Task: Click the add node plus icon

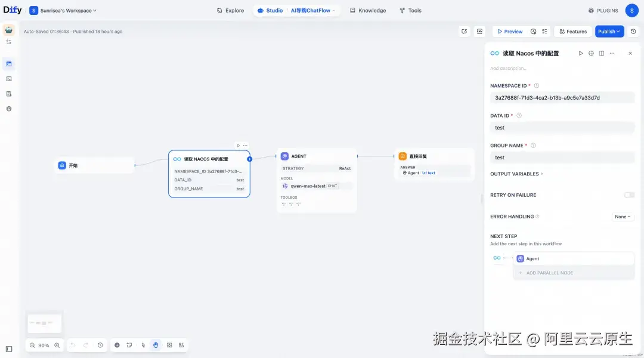Action: coord(117,345)
